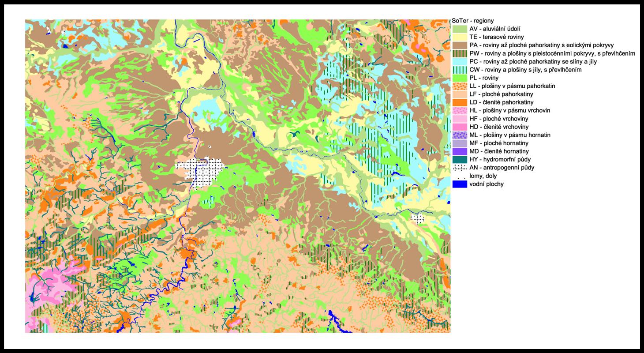Click the 'lomy, doly' legend label
The image size is (644, 353).
484,176
